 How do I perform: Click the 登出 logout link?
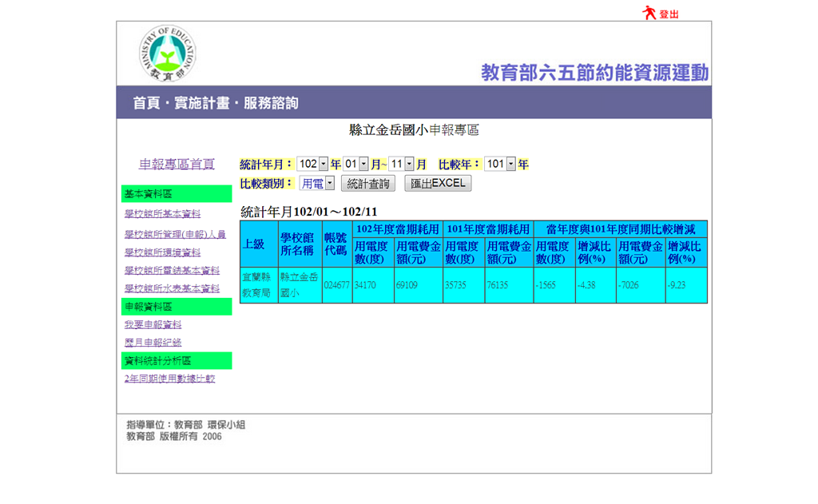669,14
